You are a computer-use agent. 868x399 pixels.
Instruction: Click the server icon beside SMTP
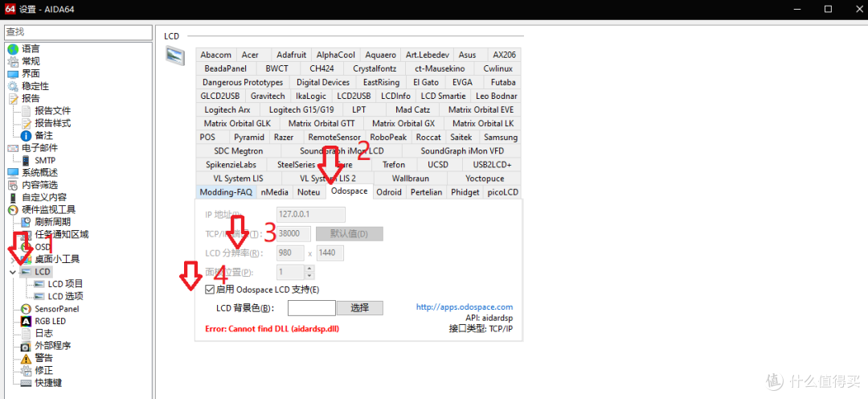(x=26, y=160)
